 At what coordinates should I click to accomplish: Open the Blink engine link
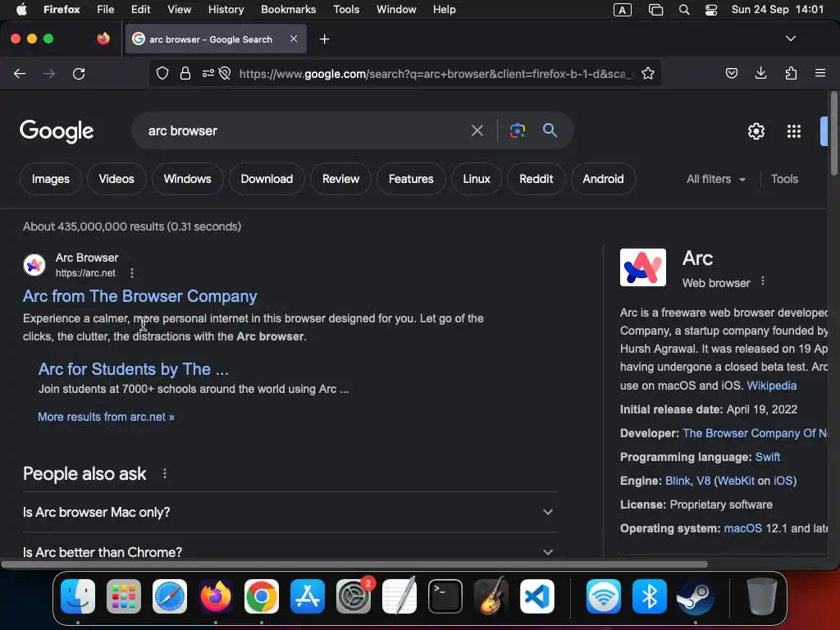point(678,481)
